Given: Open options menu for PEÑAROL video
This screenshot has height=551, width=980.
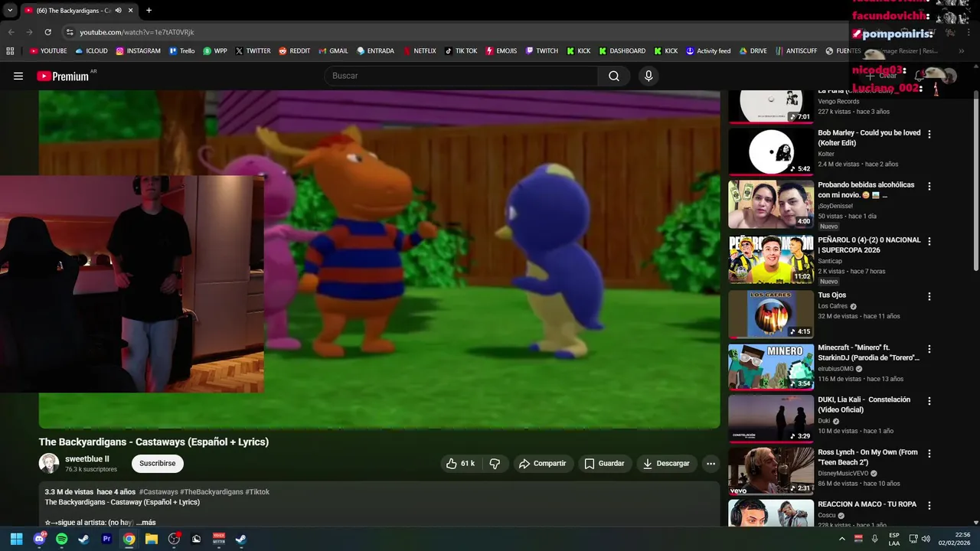Looking at the screenshot, I should 929,241.
